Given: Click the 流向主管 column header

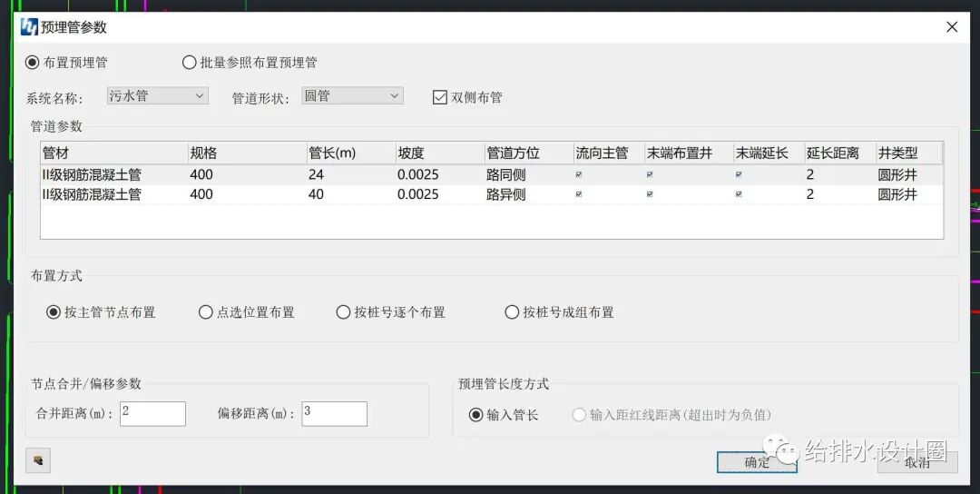Looking at the screenshot, I should click(x=609, y=153).
